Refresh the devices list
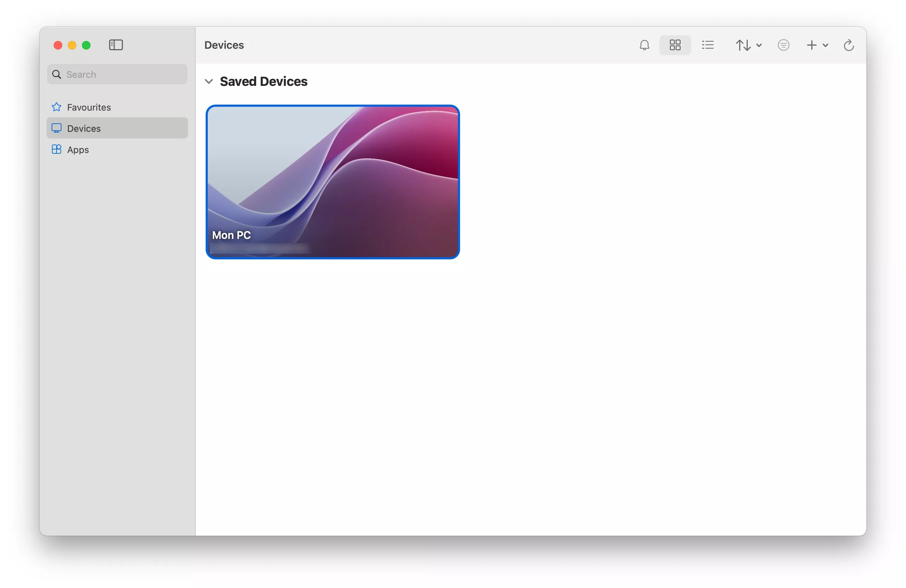Screen dimensions: 906x588 [848, 45]
